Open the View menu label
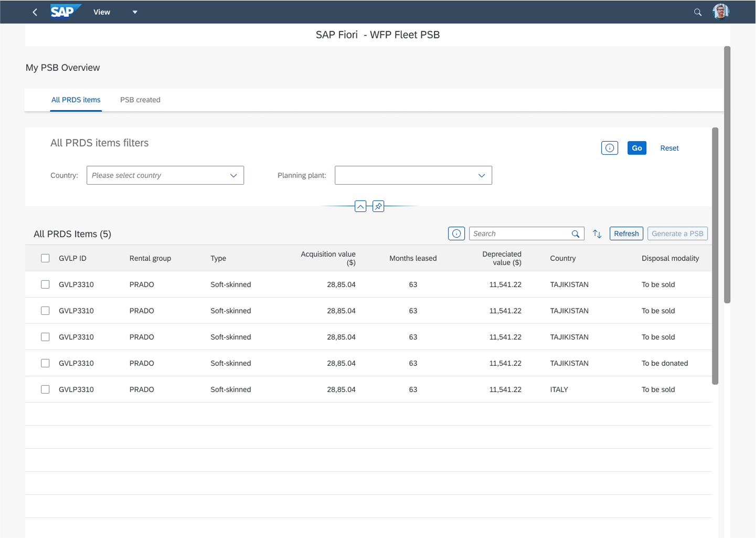Viewport: 756px width, 538px height. click(102, 12)
